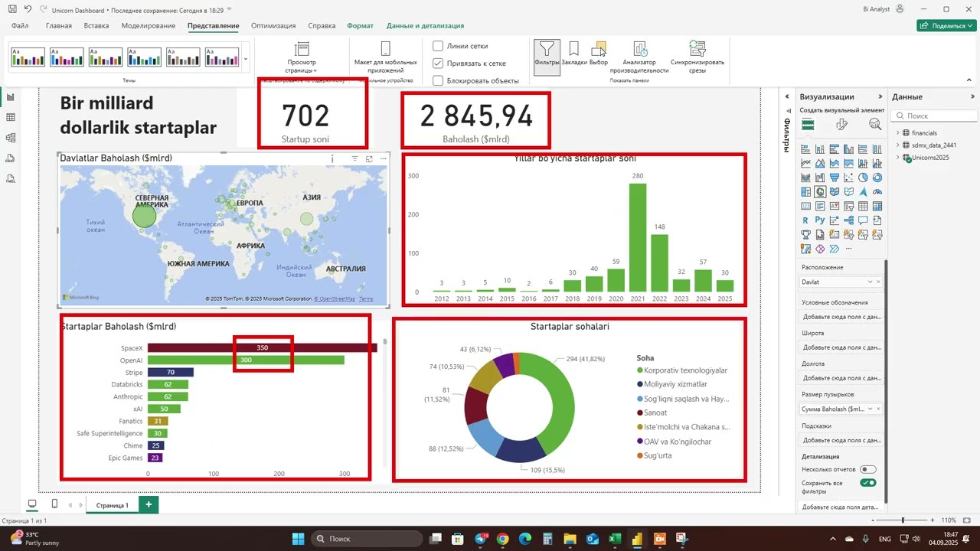Turn off Сохранить все фильтры switch
This screenshot has height=551, width=980.
tap(868, 483)
